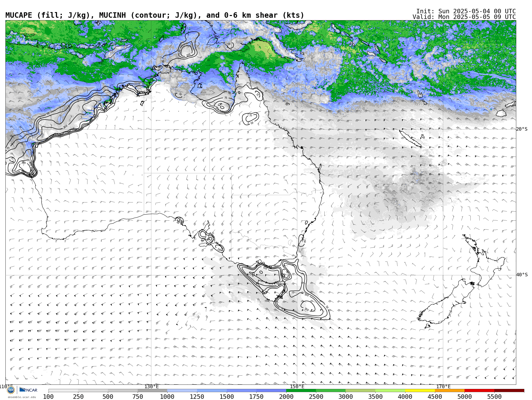This screenshot has height=400, width=532.
Task: Click the colorbar label 750
Action: pos(138,397)
